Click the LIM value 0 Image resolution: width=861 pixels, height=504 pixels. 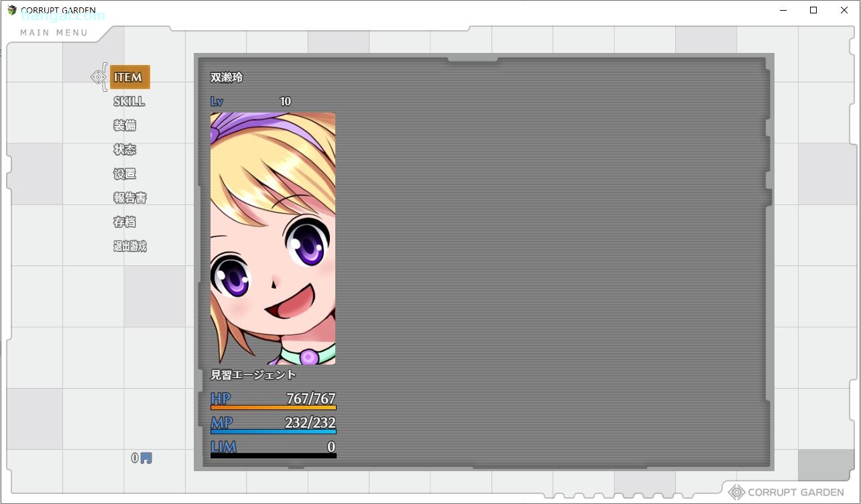click(x=331, y=446)
